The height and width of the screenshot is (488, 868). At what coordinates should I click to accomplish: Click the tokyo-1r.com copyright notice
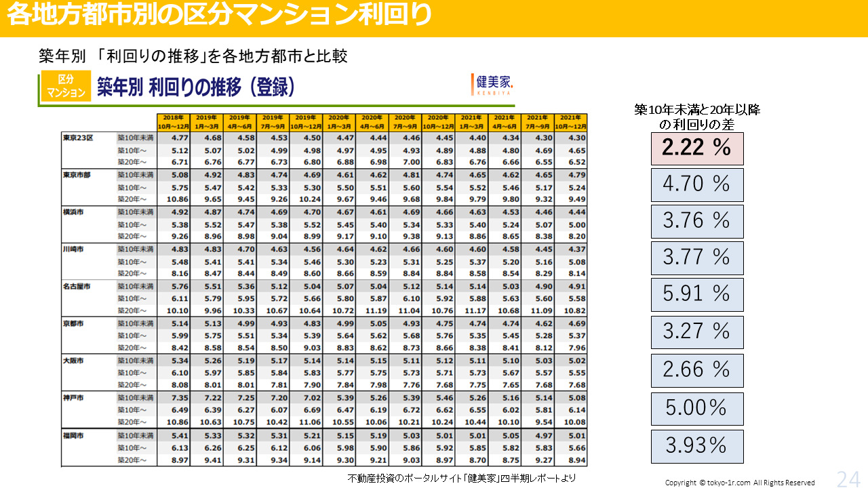740,483
